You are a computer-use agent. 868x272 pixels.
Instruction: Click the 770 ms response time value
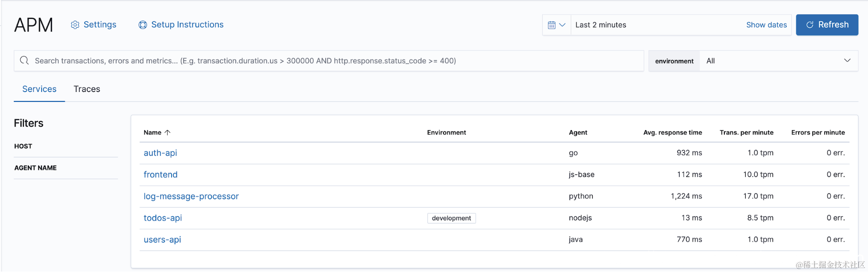coord(690,239)
